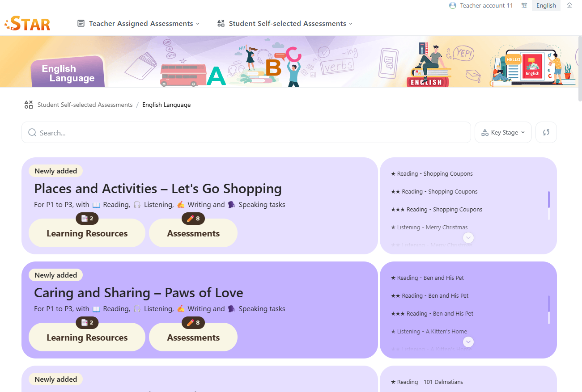Click the refresh filters icon button
This screenshot has height=392, width=582.
click(546, 132)
